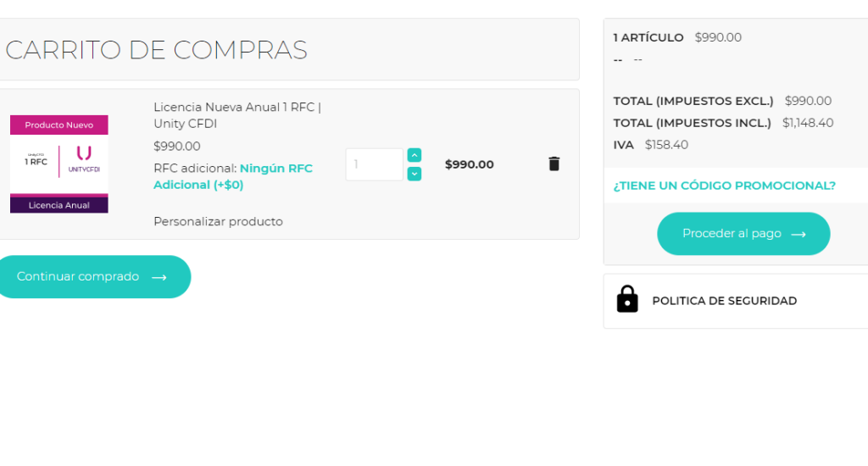Click the UnityCFDI logo in the product image
Screen dimensions: 868x466
pos(83,159)
